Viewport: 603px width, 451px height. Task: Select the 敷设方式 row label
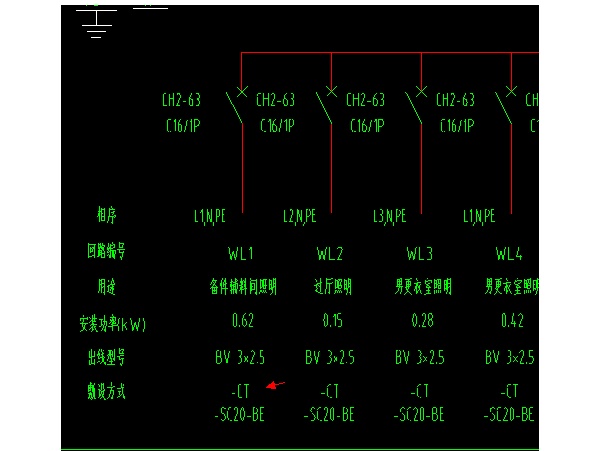(x=106, y=392)
